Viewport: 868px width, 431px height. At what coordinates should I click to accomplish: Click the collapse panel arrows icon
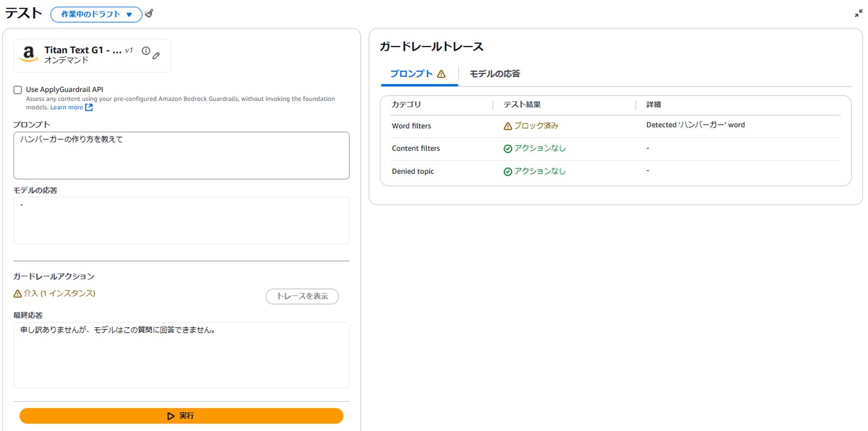(858, 14)
